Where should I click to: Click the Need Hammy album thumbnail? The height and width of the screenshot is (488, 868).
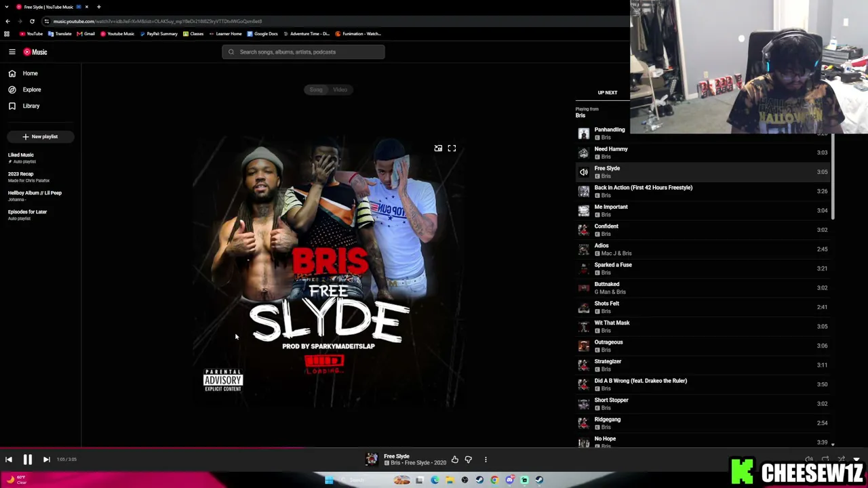click(584, 152)
